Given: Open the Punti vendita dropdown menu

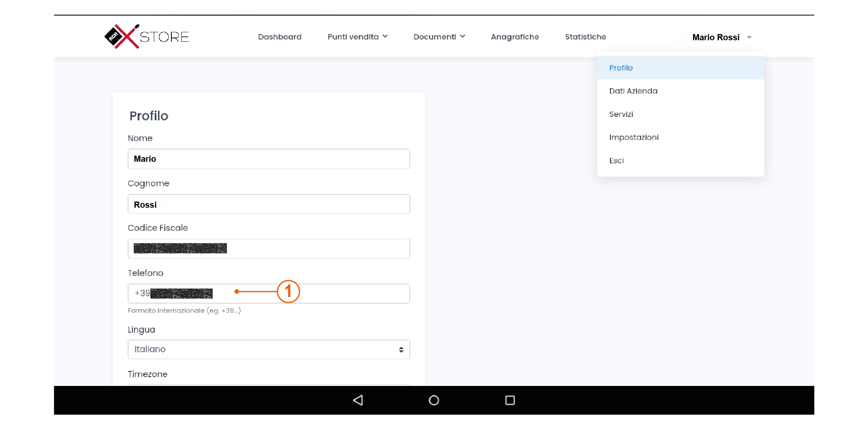Looking at the screenshot, I should [357, 37].
